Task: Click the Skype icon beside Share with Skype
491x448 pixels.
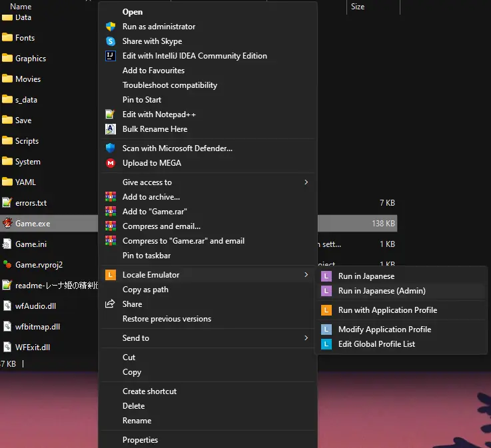Action: pos(111,41)
